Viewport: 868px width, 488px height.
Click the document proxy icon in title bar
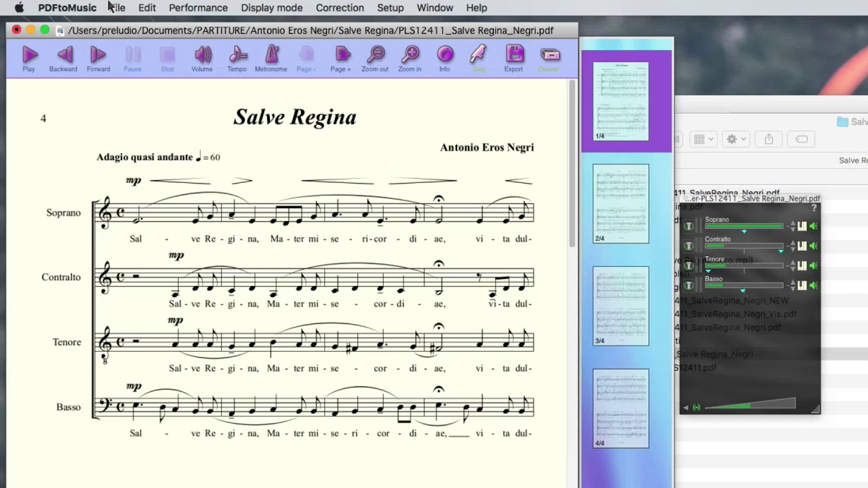60,30
